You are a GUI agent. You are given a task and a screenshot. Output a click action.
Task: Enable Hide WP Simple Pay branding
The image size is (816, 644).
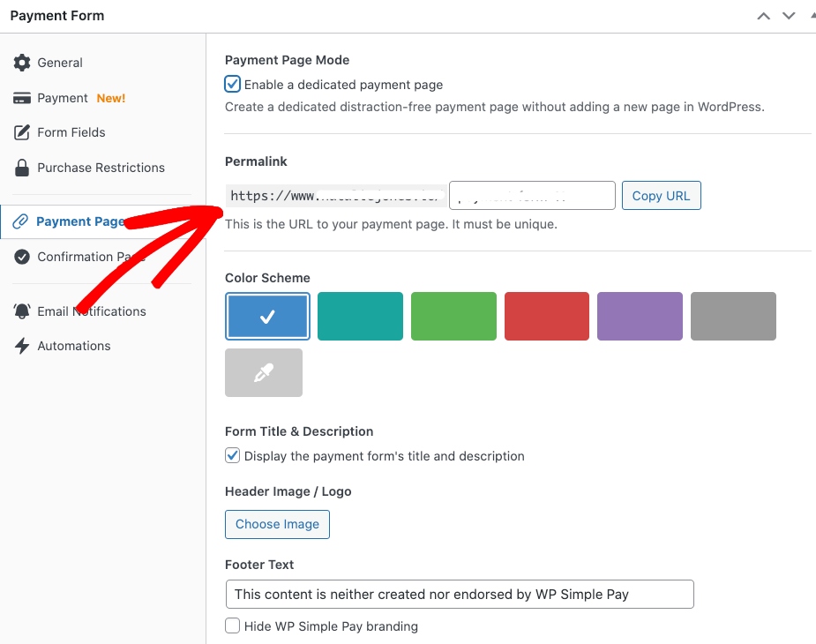[x=233, y=626]
